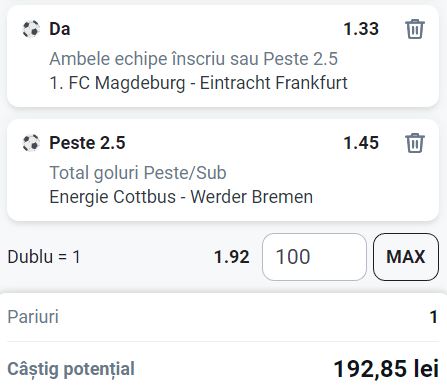Click the combined odds 1.92
The height and width of the screenshot is (387, 447).
[x=232, y=257]
